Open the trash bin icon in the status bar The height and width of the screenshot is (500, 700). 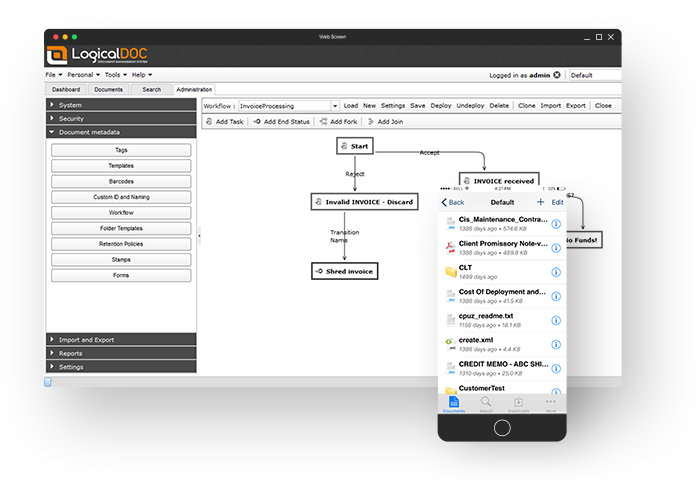coord(48,382)
